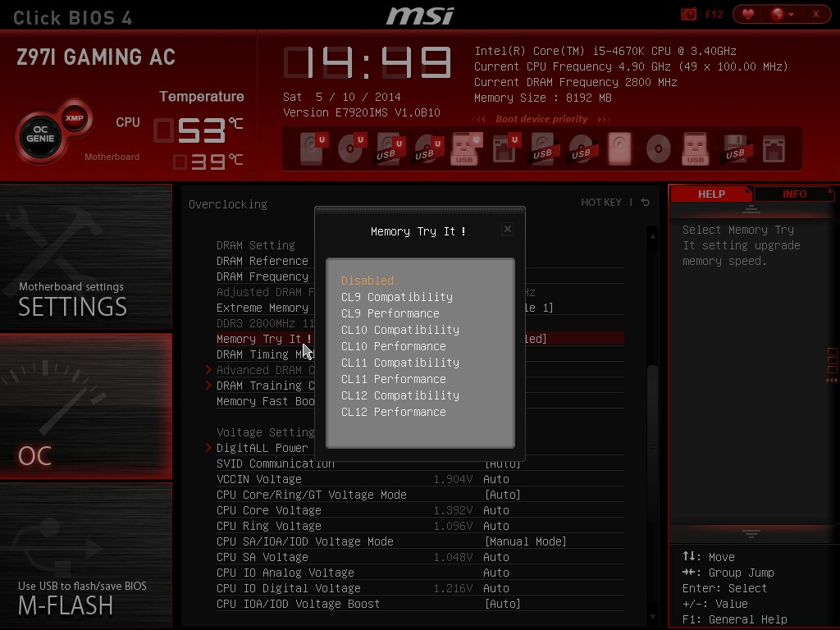
Task: Open the SETTINGS section
Action: [x=85, y=257]
